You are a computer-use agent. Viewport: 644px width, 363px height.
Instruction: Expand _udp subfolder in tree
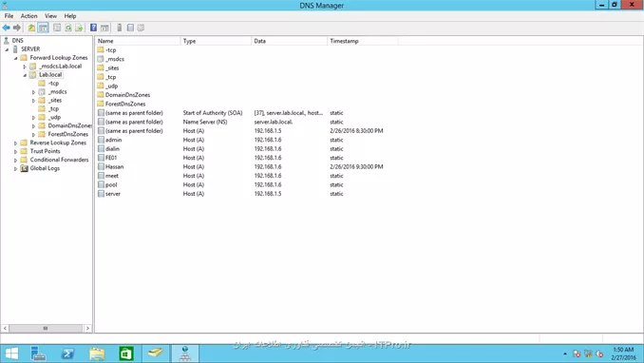tap(33, 118)
